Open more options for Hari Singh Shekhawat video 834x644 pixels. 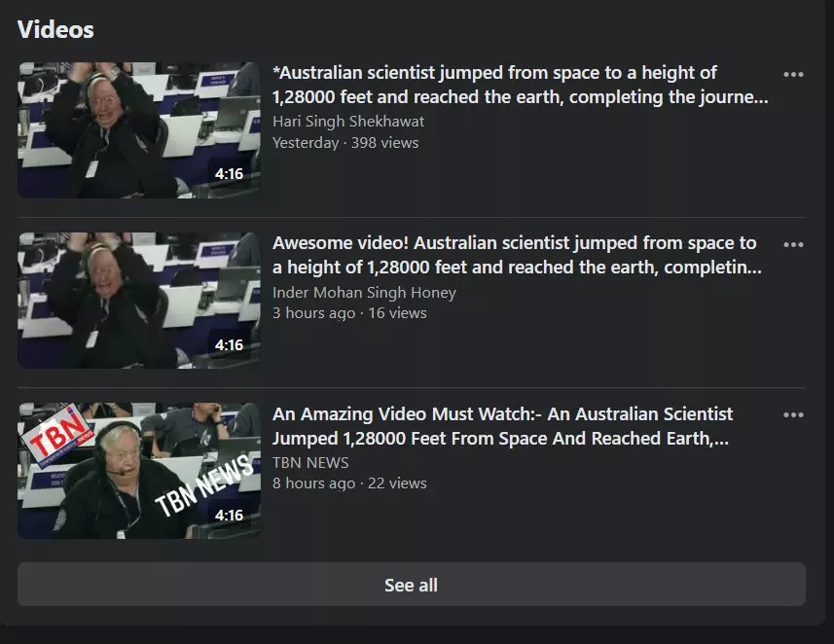pos(793,75)
